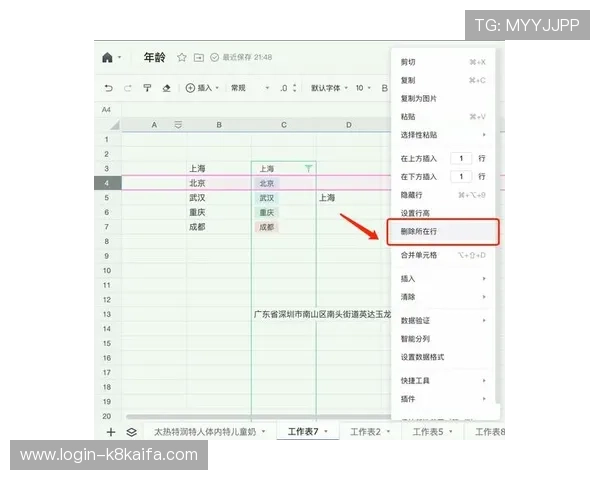Screen dimensions: 600x480
Task: Choose 设置行高 from context menu
Action: (443, 213)
